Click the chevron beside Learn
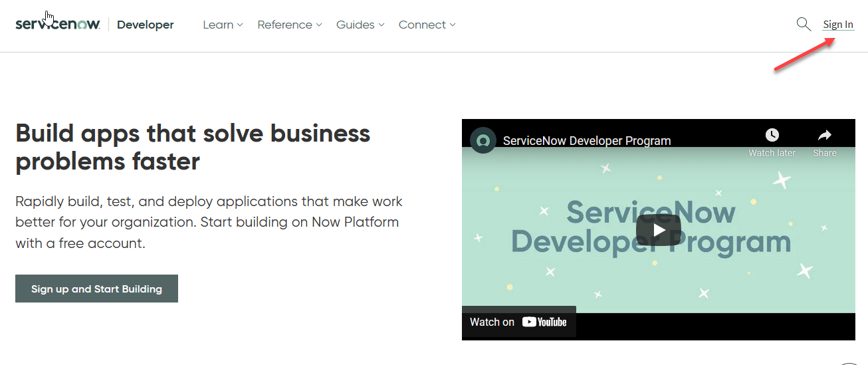 pos(240,25)
